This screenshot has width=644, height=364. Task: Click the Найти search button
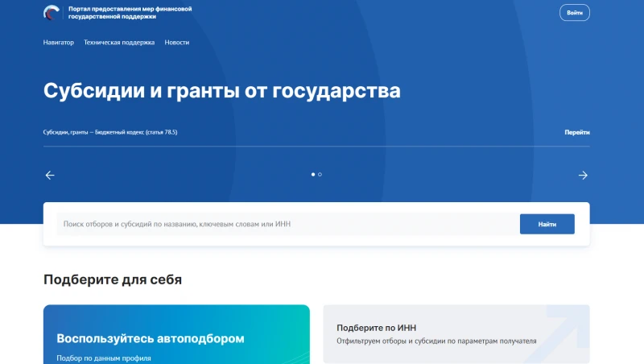point(547,224)
